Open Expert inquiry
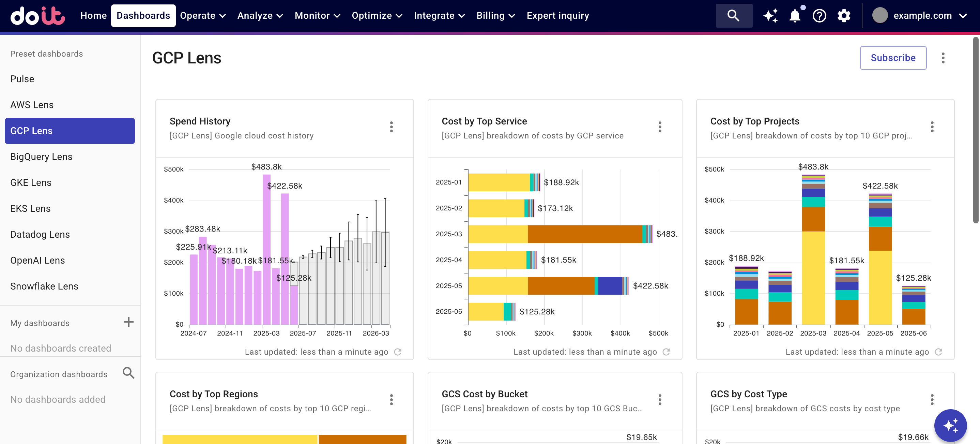The image size is (980, 444). [558, 16]
